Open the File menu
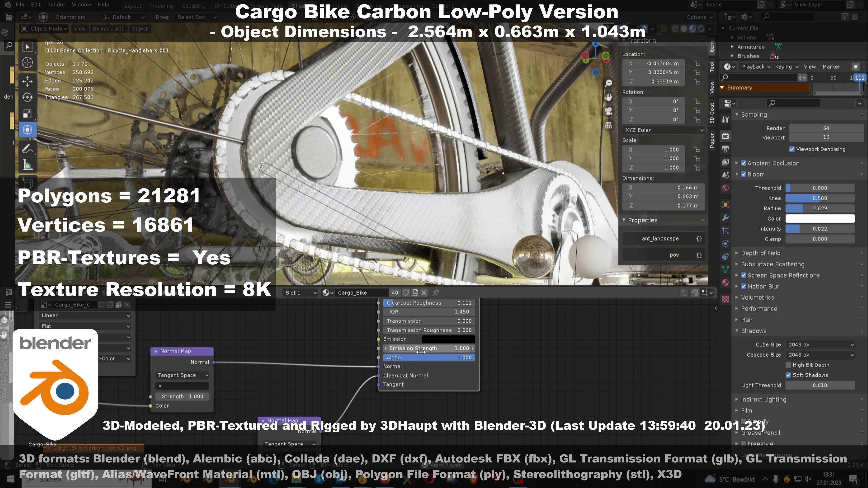Viewport: 868px width, 488px height. pos(20,5)
